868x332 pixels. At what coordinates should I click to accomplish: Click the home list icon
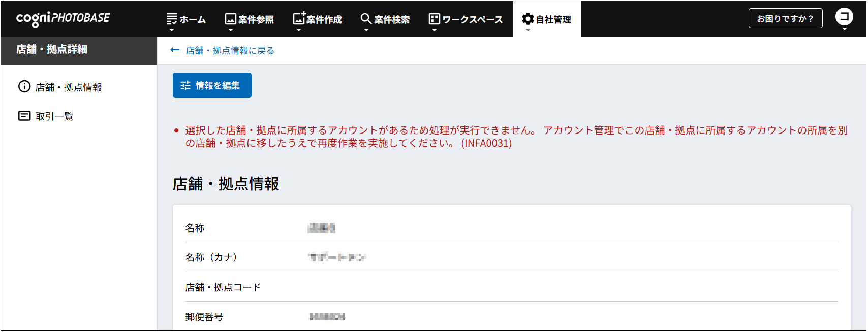172,19
